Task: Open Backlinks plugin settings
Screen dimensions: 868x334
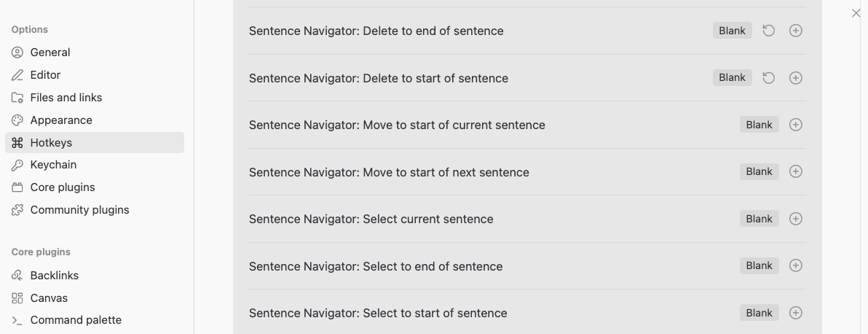Action: (x=54, y=276)
